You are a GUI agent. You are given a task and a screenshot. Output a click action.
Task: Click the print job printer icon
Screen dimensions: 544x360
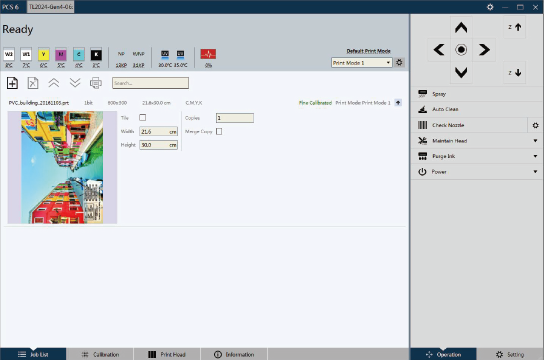pos(96,83)
